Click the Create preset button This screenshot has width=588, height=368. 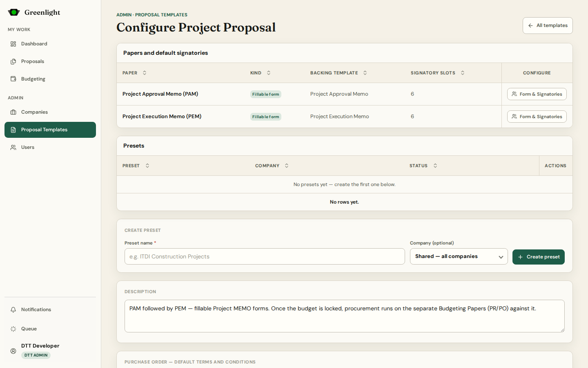point(539,257)
